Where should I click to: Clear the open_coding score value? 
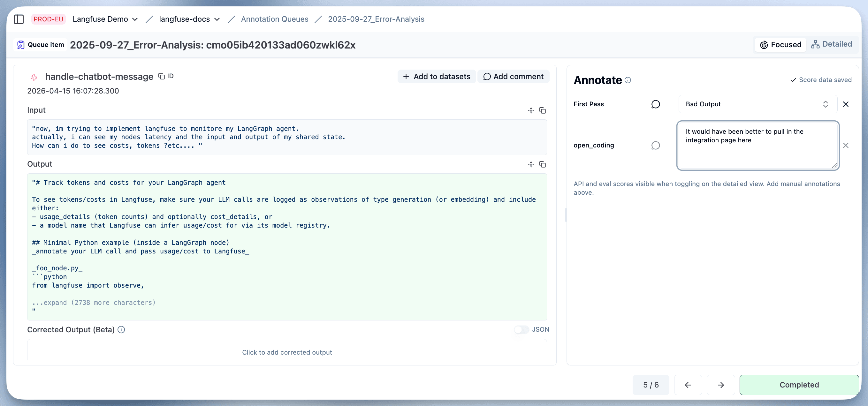click(x=846, y=146)
